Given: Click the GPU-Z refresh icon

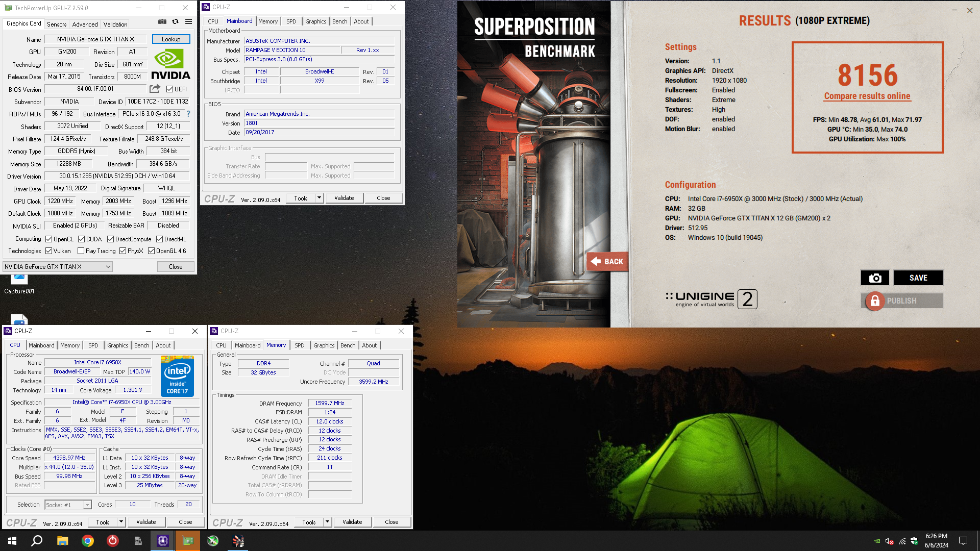Looking at the screenshot, I should coord(175,22).
